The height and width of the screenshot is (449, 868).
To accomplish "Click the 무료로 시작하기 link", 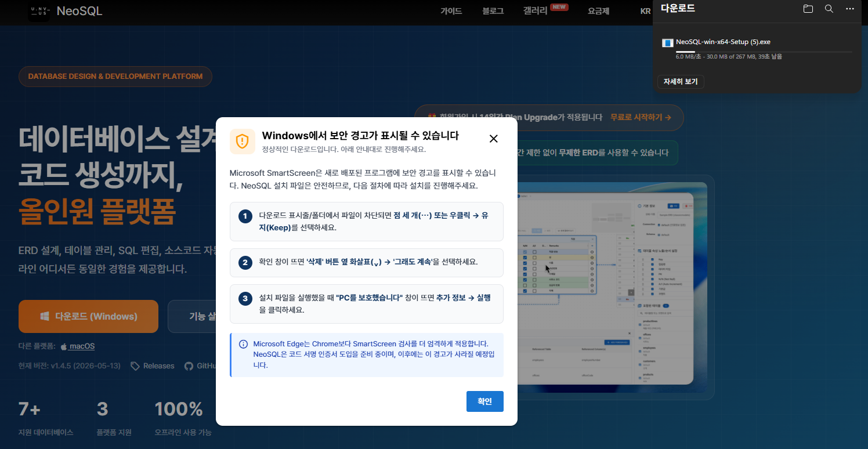I will (641, 117).
